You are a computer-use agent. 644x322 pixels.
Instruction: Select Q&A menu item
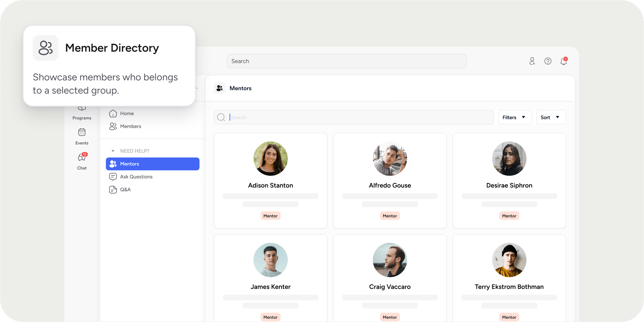click(152, 190)
